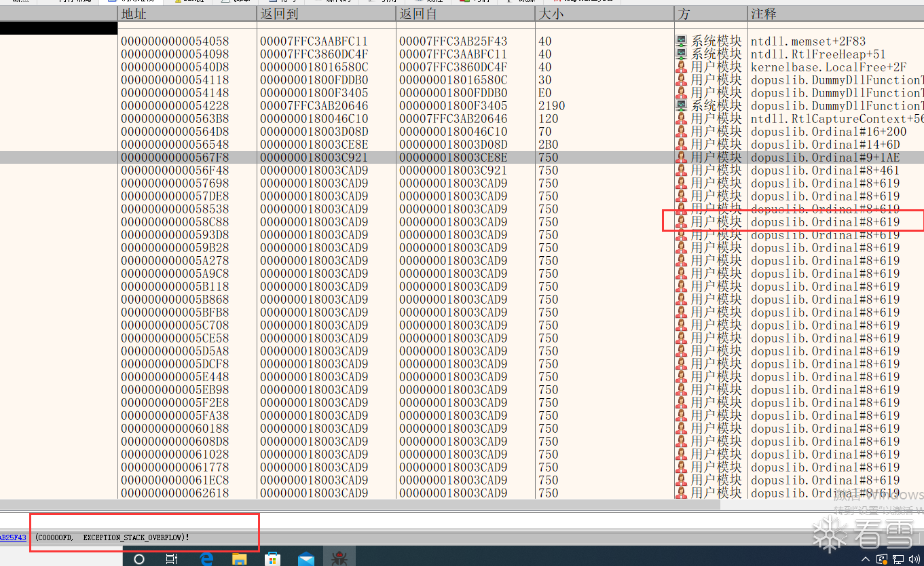Viewport: 924px width, 566px height.
Task: Select the dopuslib.Ordinal#16+200 comment cell
Action: (x=828, y=132)
